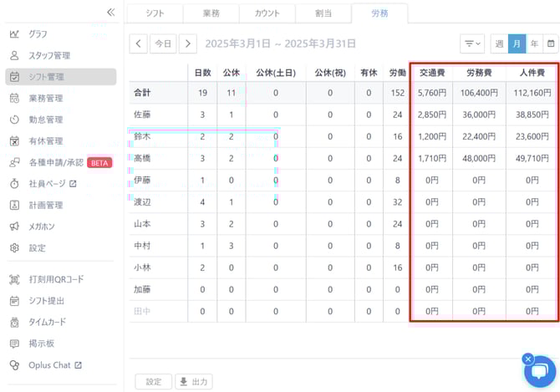Open メガホン megaphone icon
The image size is (560, 392).
(x=14, y=227)
